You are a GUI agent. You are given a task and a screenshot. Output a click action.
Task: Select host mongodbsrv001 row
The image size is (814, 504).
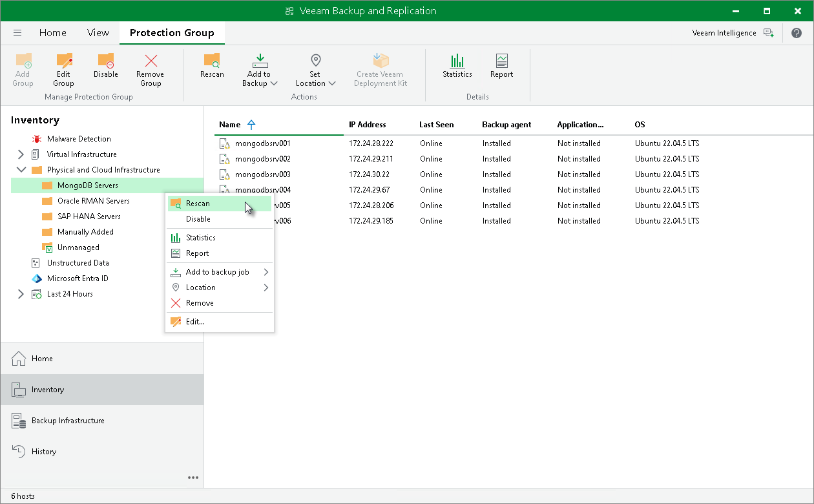[x=509, y=143]
